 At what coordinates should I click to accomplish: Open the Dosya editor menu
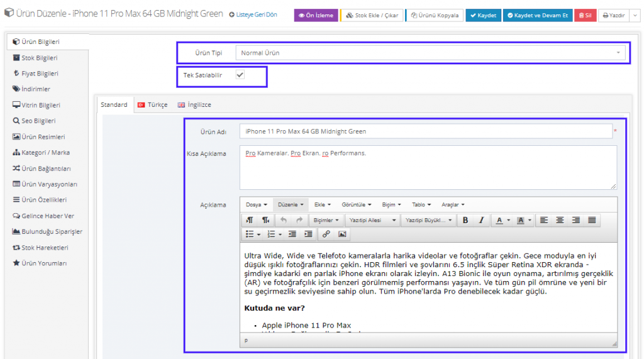[x=257, y=204]
